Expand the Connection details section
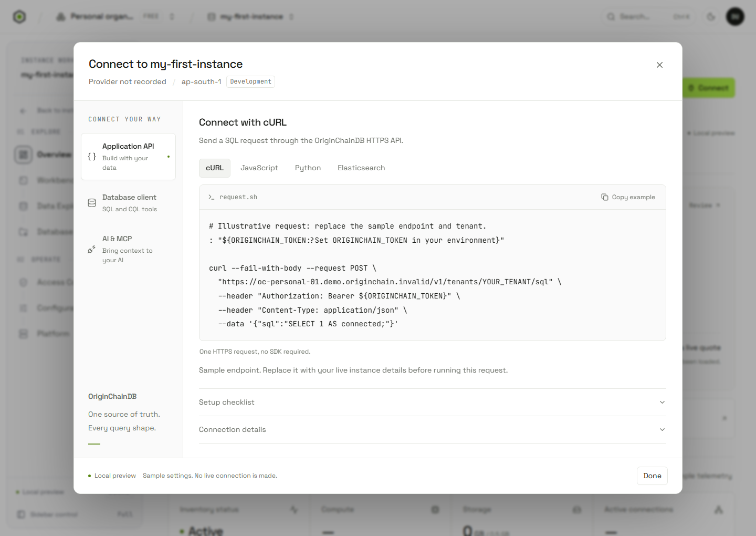This screenshot has height=536, width=756. click(x=433, y=430)
